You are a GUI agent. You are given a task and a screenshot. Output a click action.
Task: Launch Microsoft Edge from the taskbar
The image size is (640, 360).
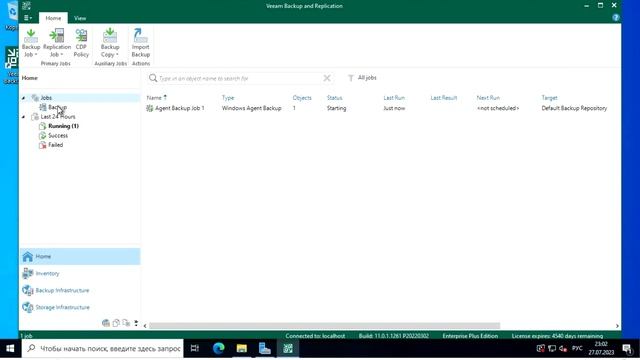pos(218,349)
